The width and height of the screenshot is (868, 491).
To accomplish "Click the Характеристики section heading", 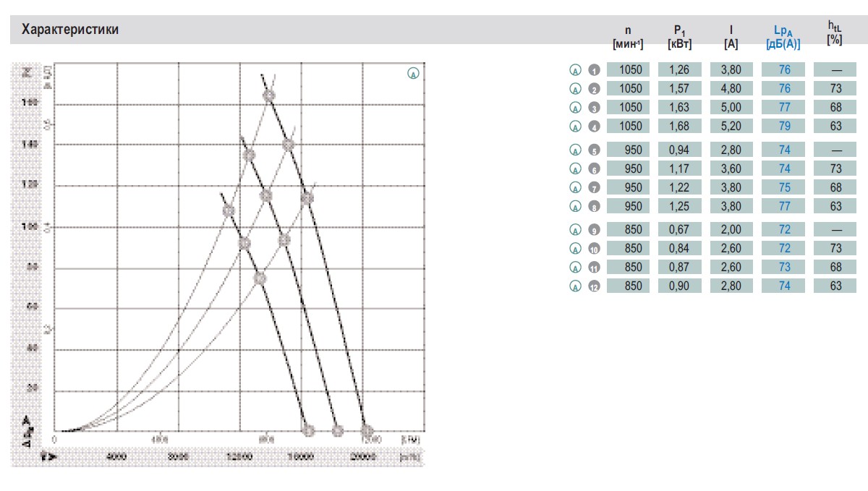I will 70,30.
